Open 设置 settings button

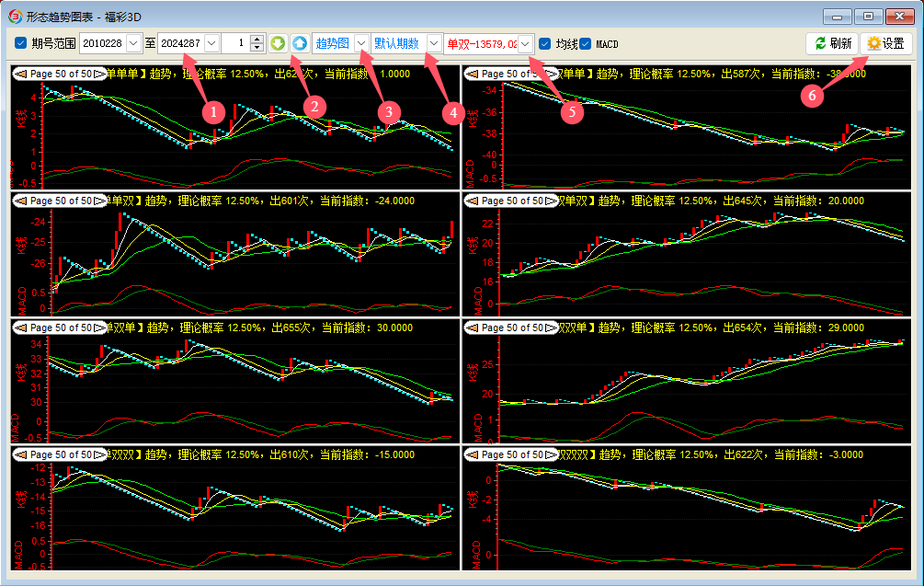click(885, 43)
